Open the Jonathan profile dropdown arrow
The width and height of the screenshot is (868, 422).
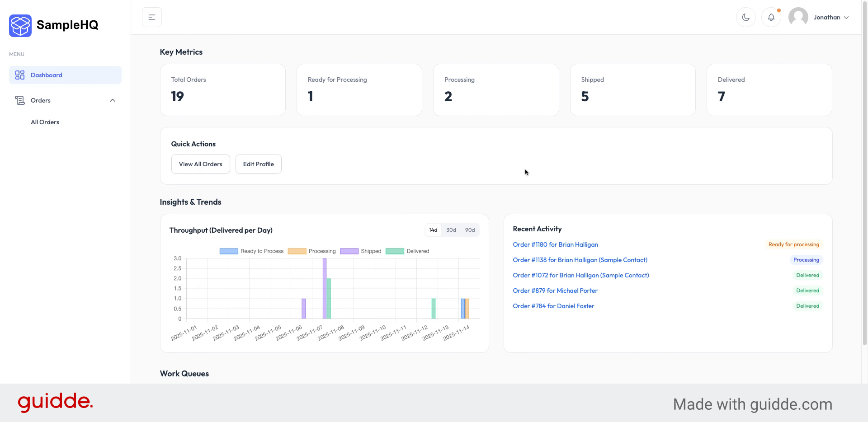point(846,18)
